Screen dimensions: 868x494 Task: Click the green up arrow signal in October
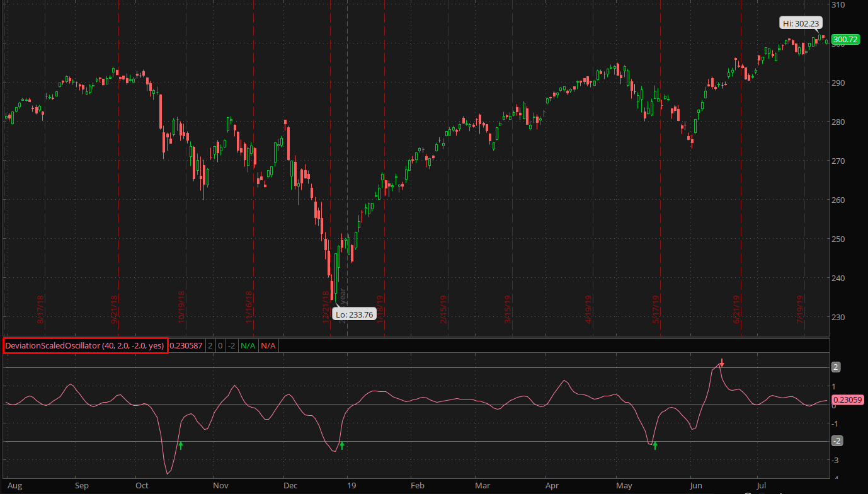coord(181,445)
